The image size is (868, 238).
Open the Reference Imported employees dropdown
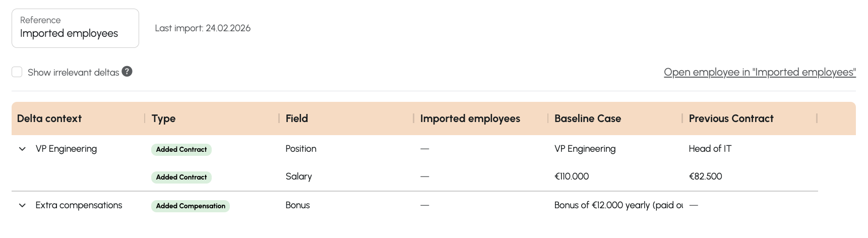75,28
